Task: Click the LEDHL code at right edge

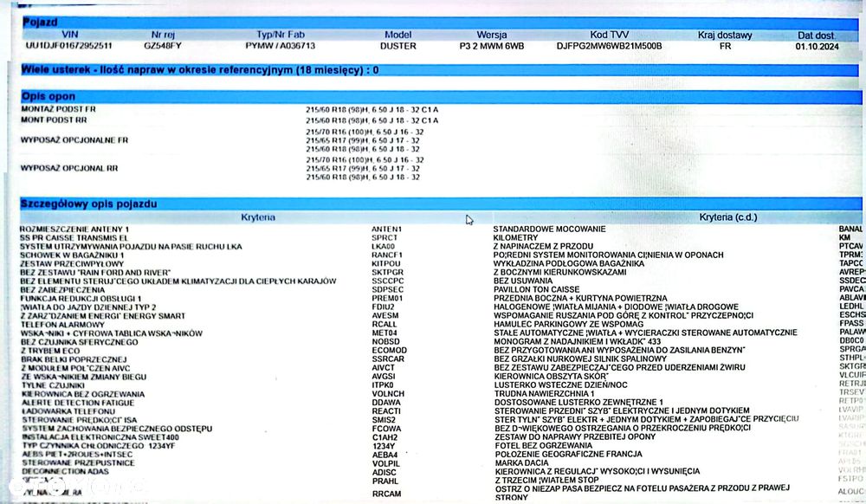Action: tap(851, 306)
